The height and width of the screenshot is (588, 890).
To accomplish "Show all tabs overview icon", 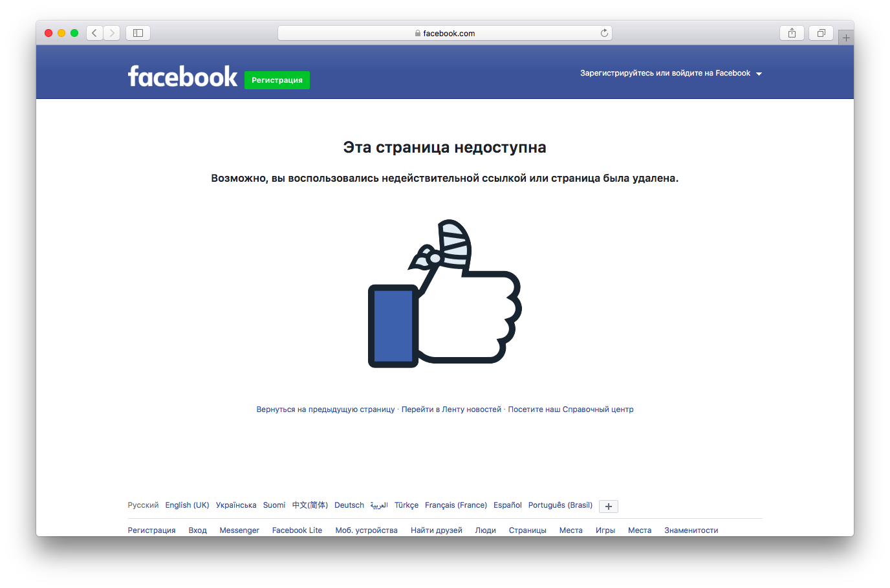I will [x=821, y=33].
